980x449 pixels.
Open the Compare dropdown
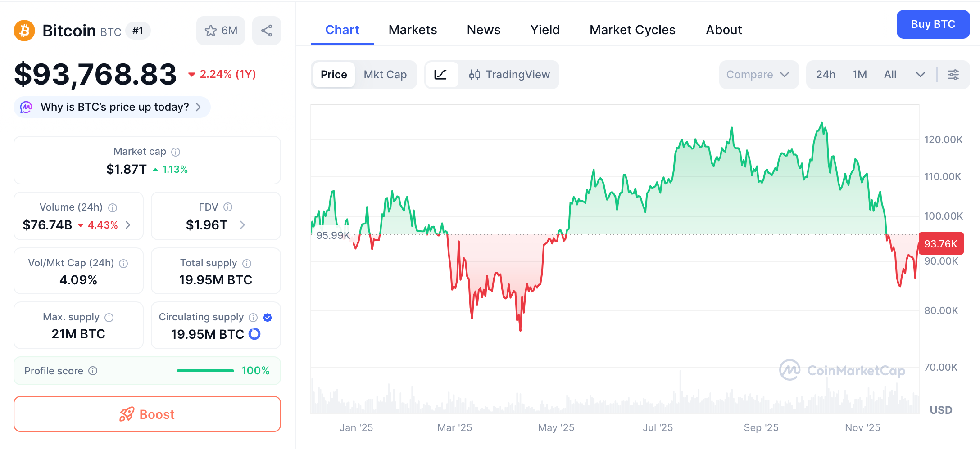pos(758,75)
